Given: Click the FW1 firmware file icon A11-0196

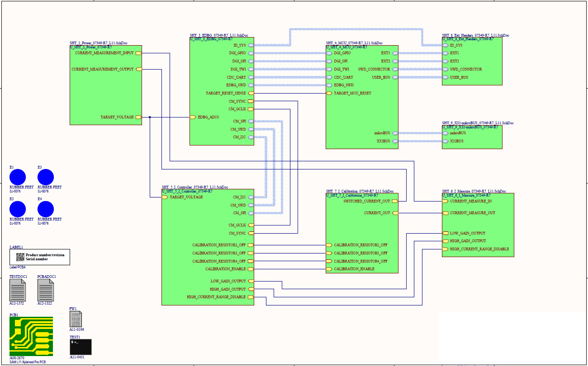Looking at the screenshot, I should [75, 320].
